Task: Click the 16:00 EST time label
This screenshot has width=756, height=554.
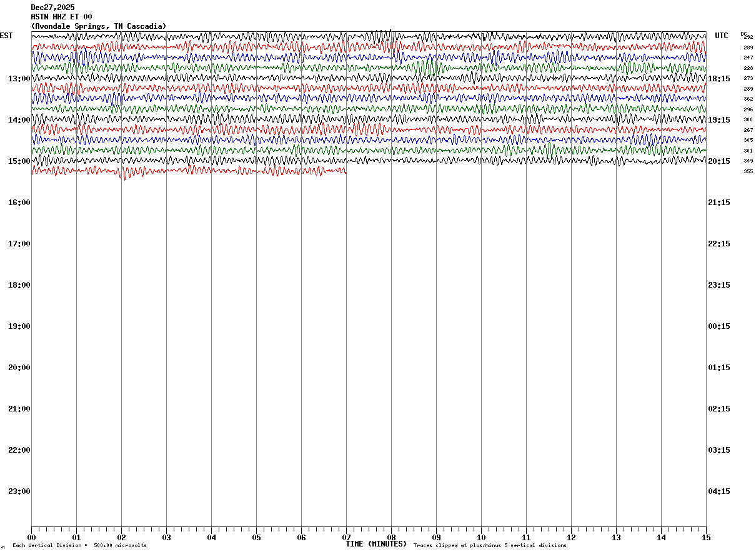Action: pos(19,203)
